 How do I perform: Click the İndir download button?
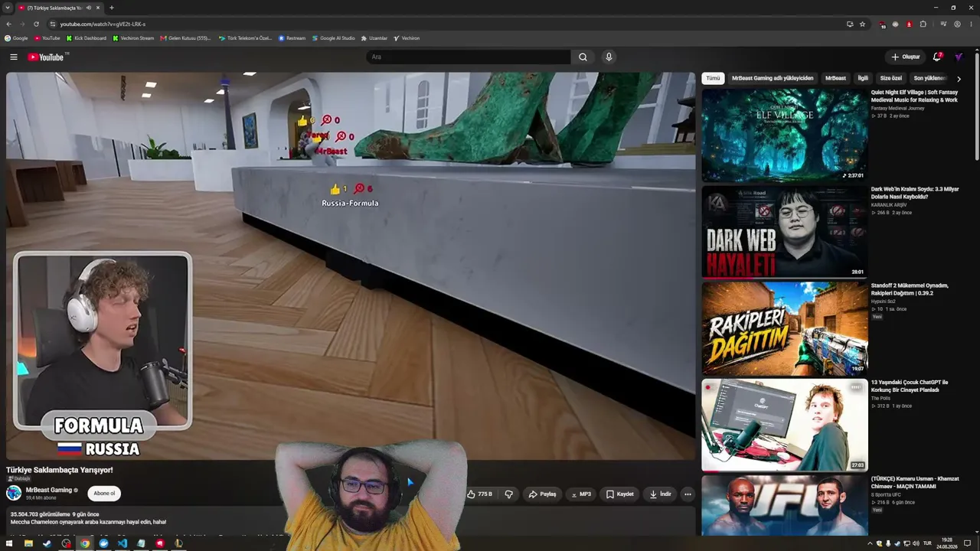660,494
